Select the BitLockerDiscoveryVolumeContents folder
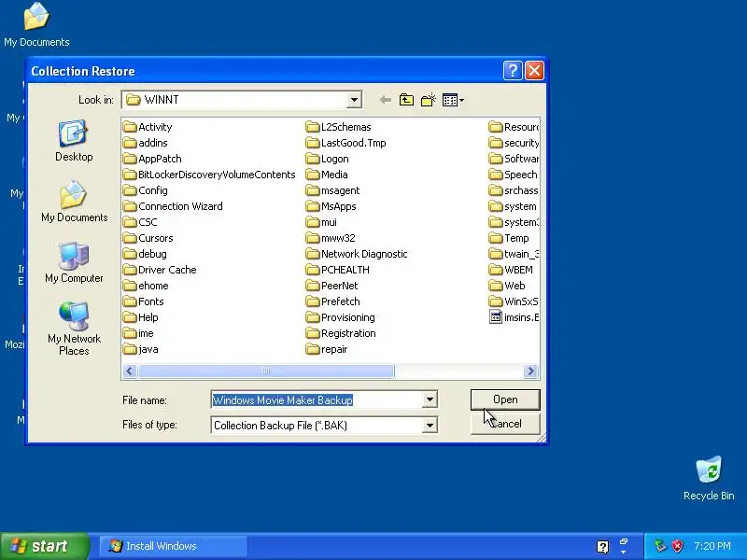 pyautogui.click(x=209, y=175)
